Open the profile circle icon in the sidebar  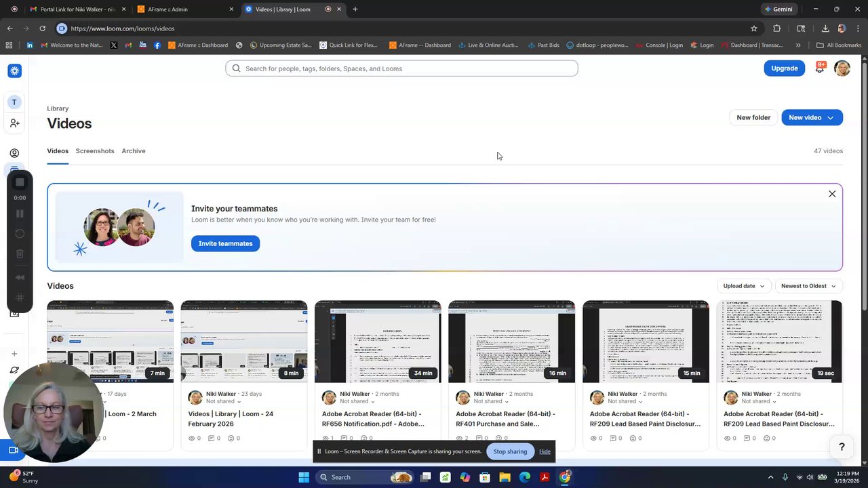[14, 153]
